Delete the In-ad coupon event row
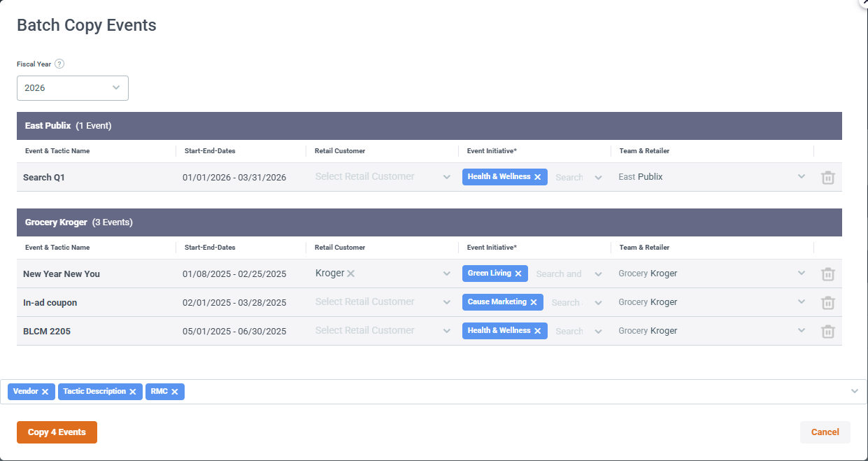Screen dimensions: 868x461 coord(828,302)
